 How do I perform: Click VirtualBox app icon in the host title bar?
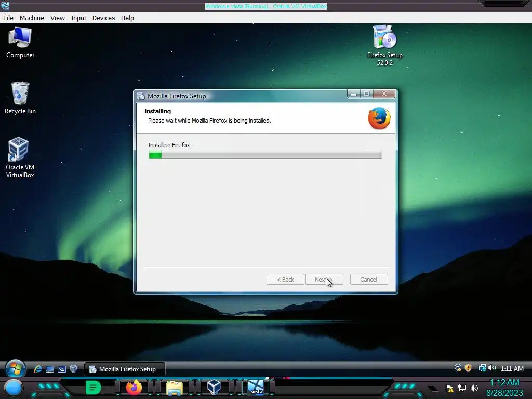[x=5, y=6]
